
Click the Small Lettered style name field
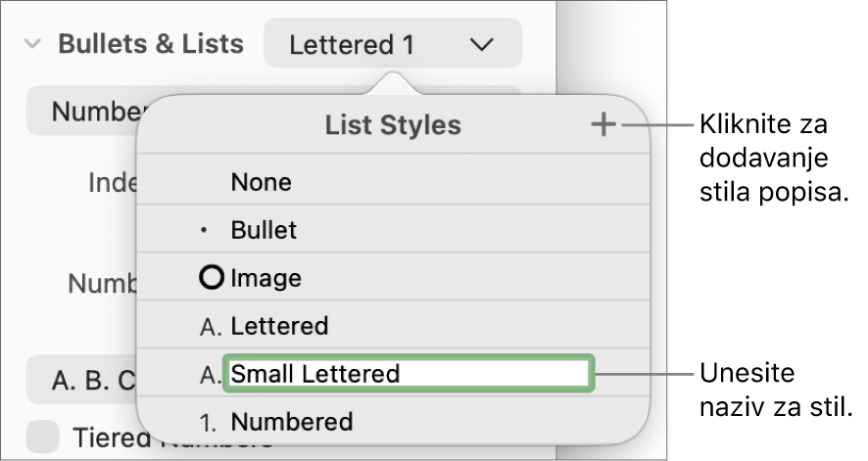point(408,373)
